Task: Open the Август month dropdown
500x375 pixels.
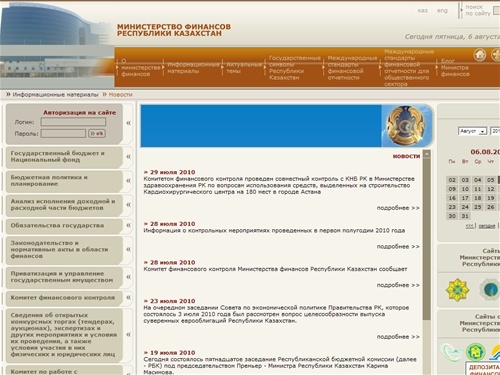Action: (472, 131)
